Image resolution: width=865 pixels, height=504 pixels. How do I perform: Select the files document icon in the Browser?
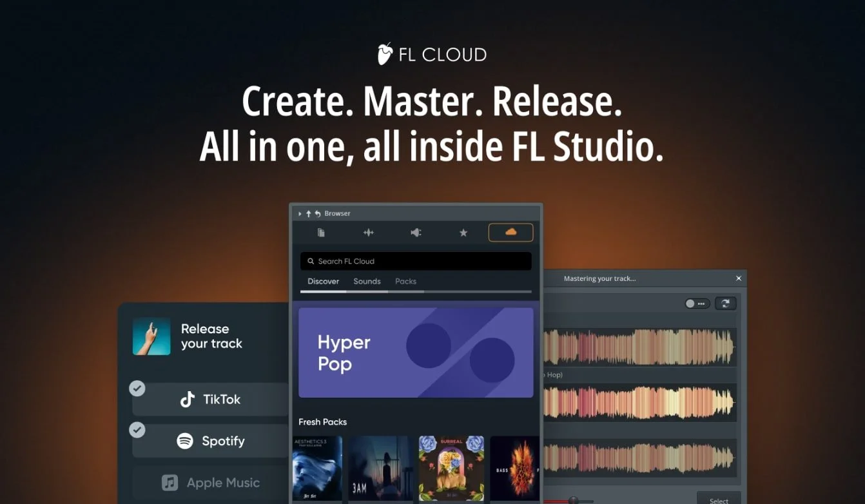click(x=321, y=232)
